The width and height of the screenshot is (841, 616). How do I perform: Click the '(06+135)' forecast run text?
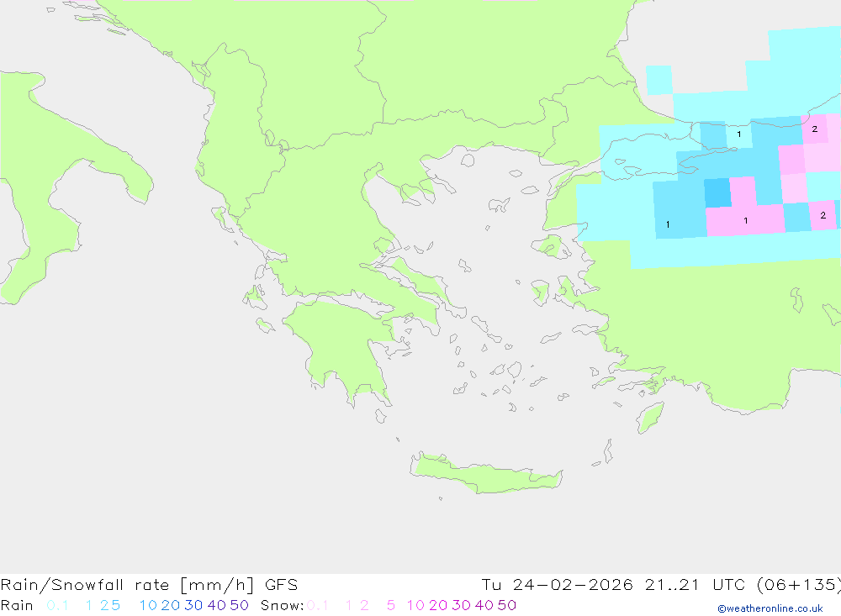coord(799,585)
